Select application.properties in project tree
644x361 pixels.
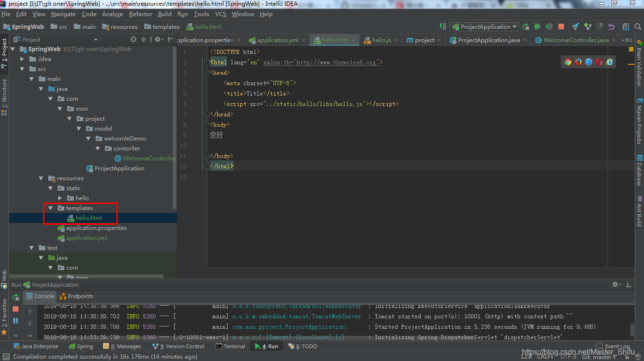(x=96, y=228)
